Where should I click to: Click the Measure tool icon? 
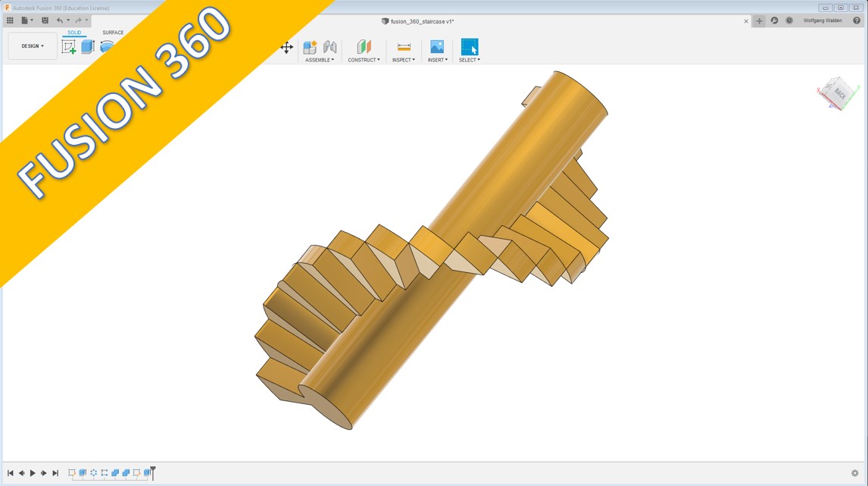pyautogui.click(x=404, y=47)
